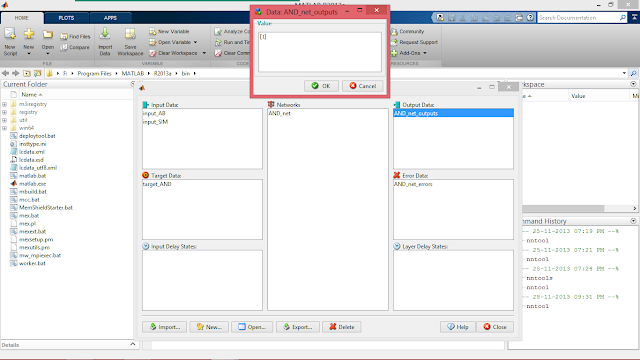Click the Value column header in Workspace
Viewport: 640px width, 360px height.
(x=578, y=96)
